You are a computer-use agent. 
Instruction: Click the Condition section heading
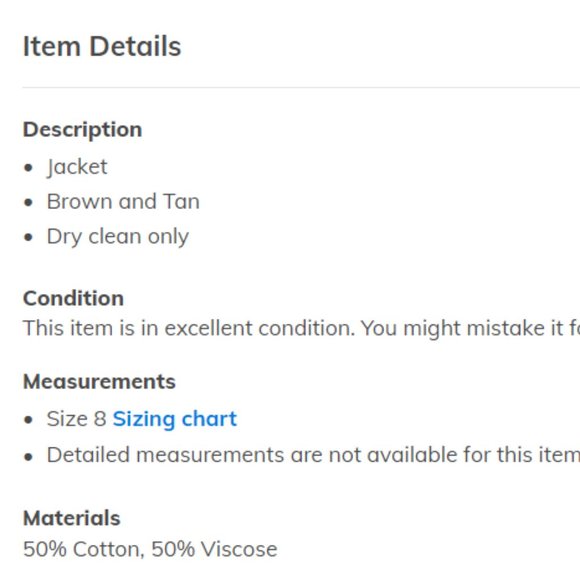point(73,299)
